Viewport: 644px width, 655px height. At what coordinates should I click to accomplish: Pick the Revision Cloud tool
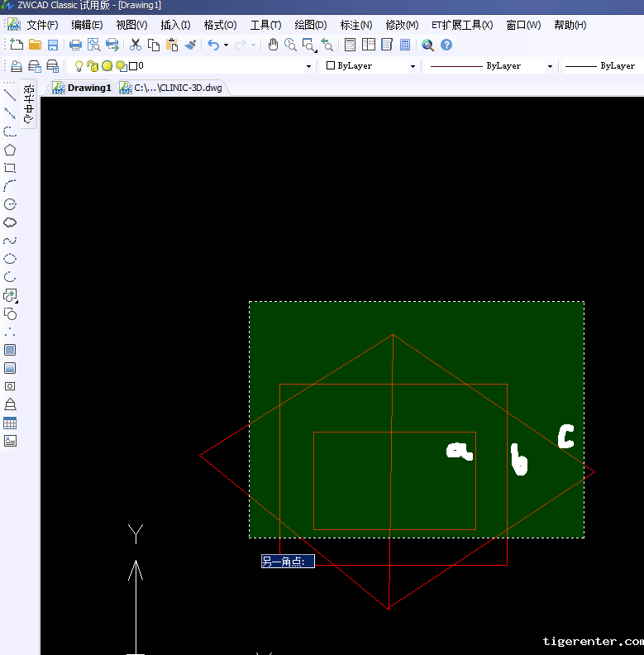click(x=10, y=222)
